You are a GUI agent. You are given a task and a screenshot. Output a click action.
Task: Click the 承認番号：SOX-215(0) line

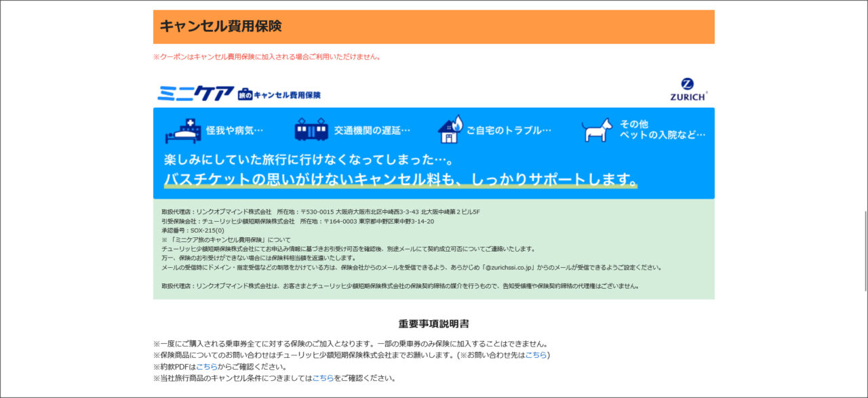click(193, 231)
